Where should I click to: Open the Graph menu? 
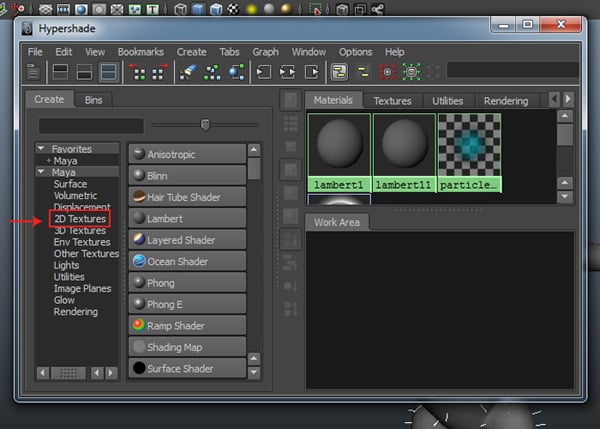[x=265, y=51]
